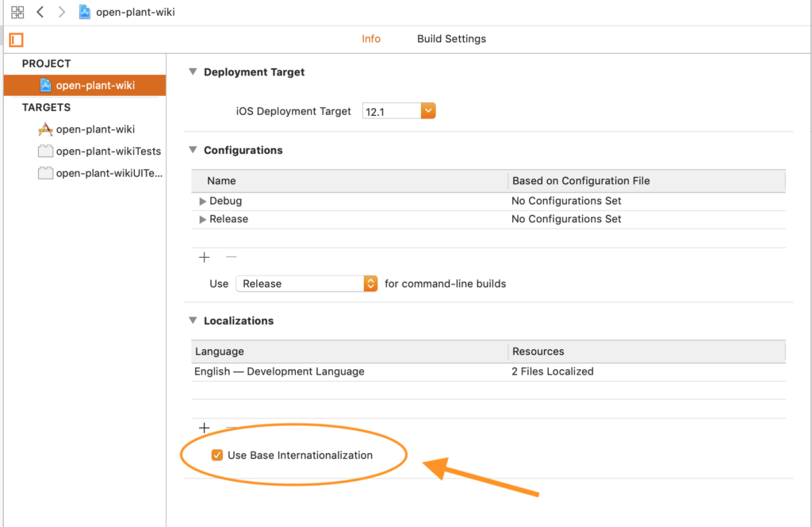The width and height of the screenshot is (812, 527).
Task: Click open-plant-wiki breadcrumb title text
Action: (136, 12)
